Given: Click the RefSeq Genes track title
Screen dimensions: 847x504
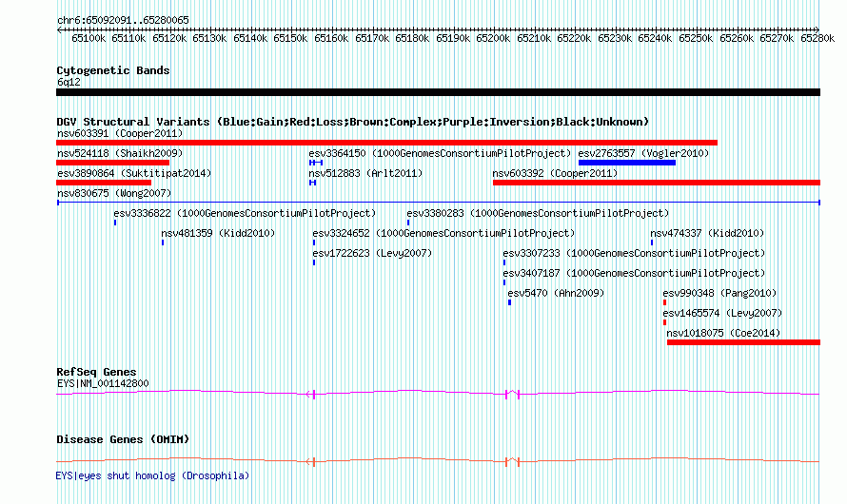Looking at the screenshot, I should point(96,373).
